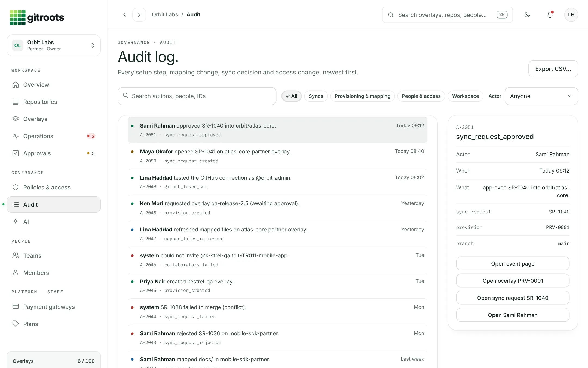588x368 pixels.
Task: Open Payment gateways page
Action: [x=54, y=307]
